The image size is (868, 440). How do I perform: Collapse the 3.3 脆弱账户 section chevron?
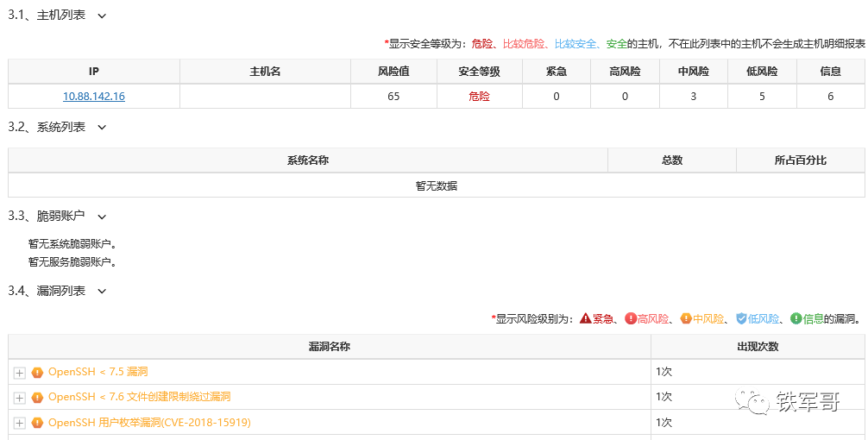(102, 217)
